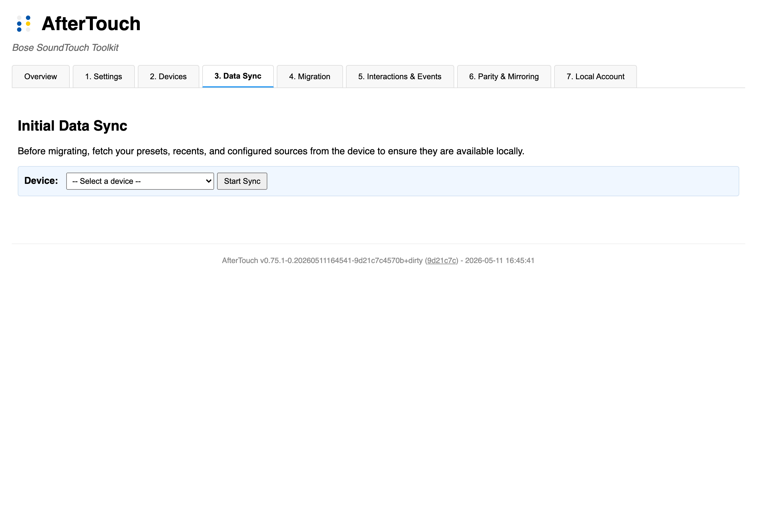This screenshot has height=532, width=757.
Task: Go to the 2. Devices tab
Action: (168, 77)
